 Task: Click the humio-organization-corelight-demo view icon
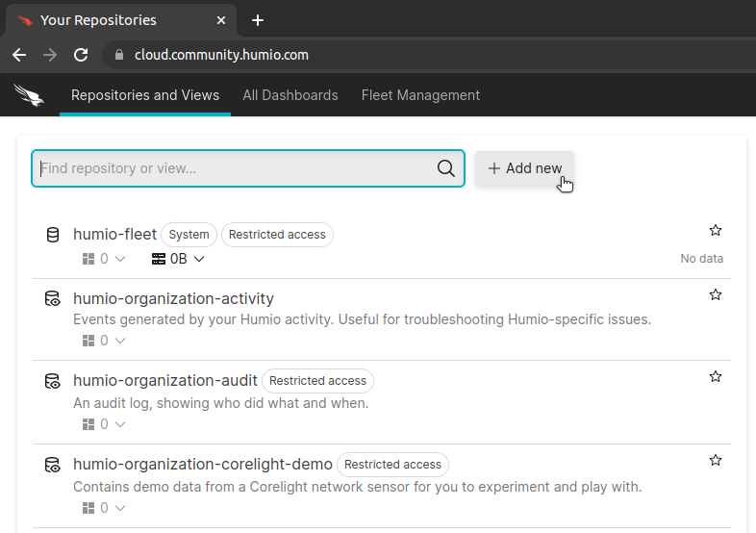[53, 465]
